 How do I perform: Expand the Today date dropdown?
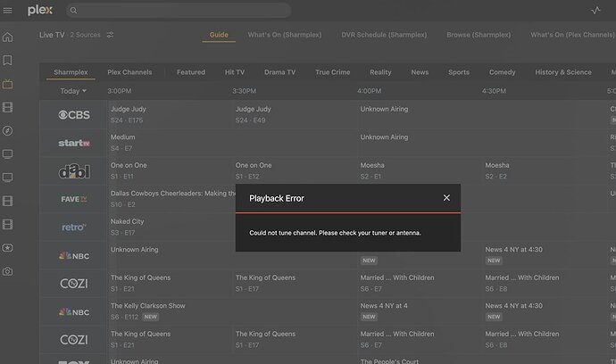(73, 91)
